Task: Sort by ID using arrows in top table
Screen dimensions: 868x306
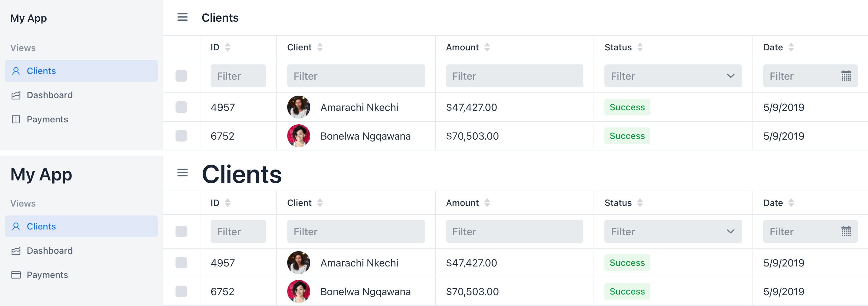Action: tap(228, 47)
